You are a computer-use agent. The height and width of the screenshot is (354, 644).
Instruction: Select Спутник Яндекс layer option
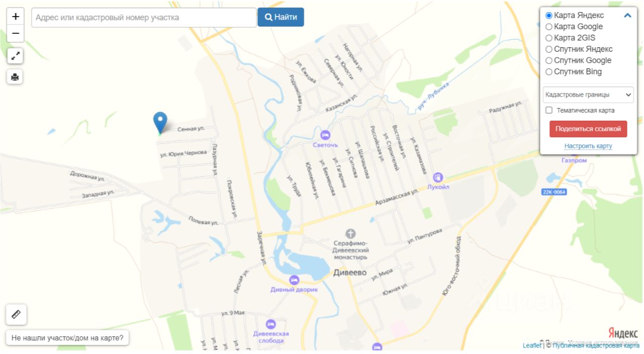[x=549, y=49]
